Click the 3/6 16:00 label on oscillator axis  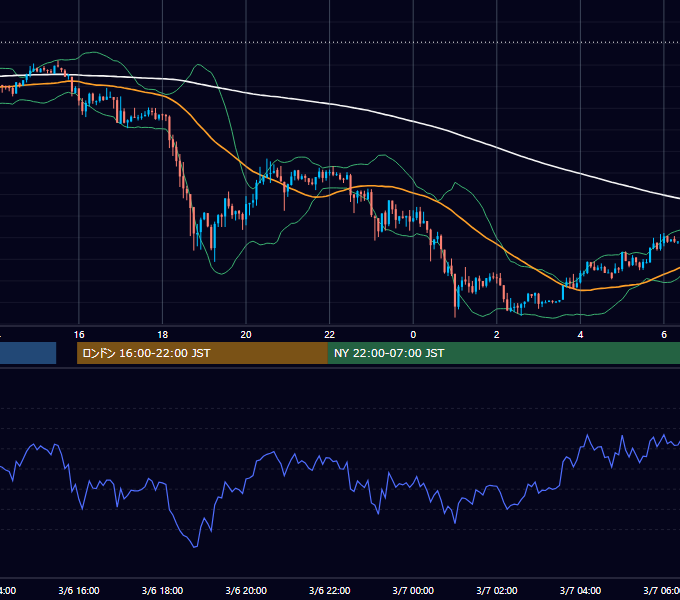[79, 590]
